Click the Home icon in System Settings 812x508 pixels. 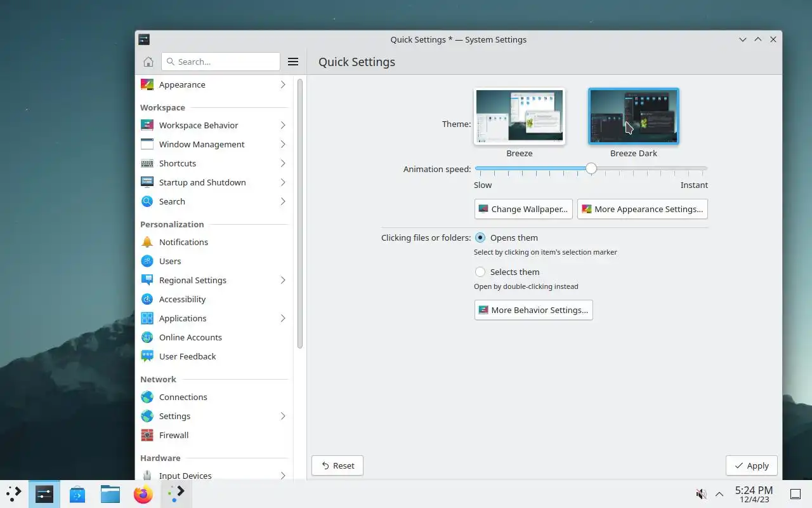pos(148,62)
